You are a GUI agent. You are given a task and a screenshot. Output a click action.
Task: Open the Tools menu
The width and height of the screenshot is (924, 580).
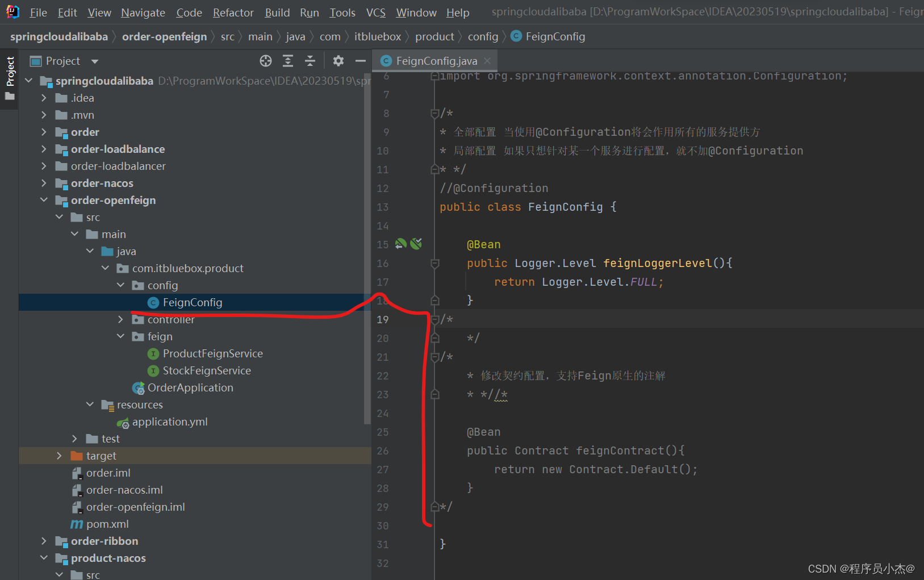coord(342,12)
